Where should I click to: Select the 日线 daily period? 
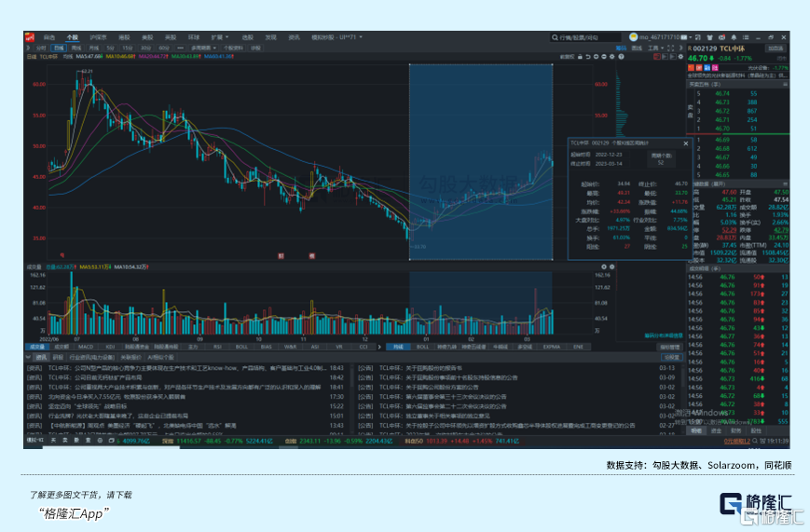(59, 48)
